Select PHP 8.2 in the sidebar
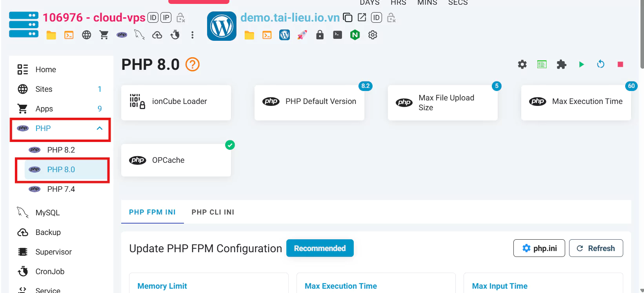This screenshot has height=293, width=644. tap(61, 150)
